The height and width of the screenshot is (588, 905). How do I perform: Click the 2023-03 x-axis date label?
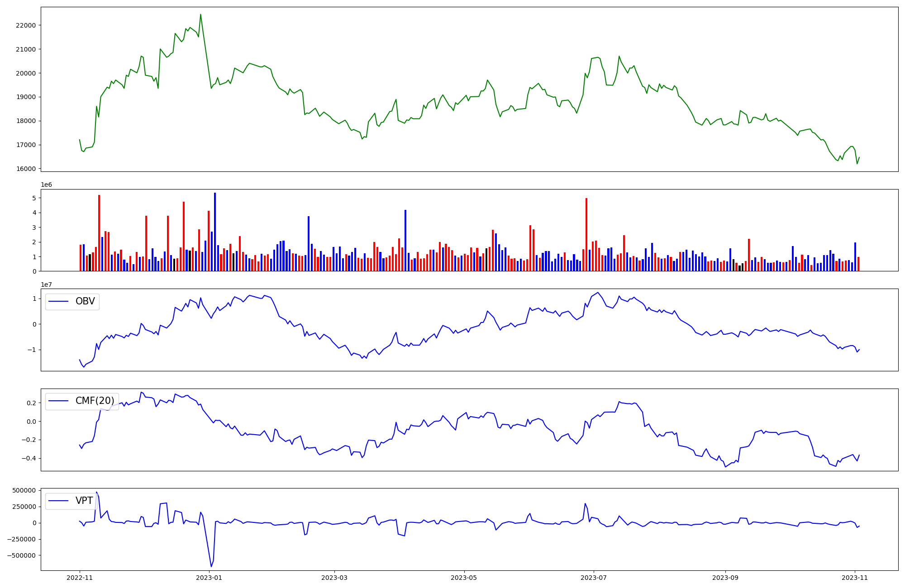[334, 578]
